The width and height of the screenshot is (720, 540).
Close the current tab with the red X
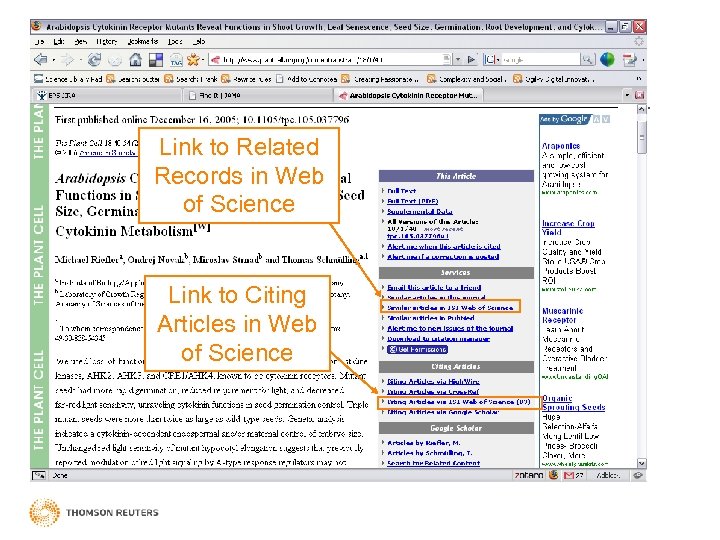[x=639, y=95]
